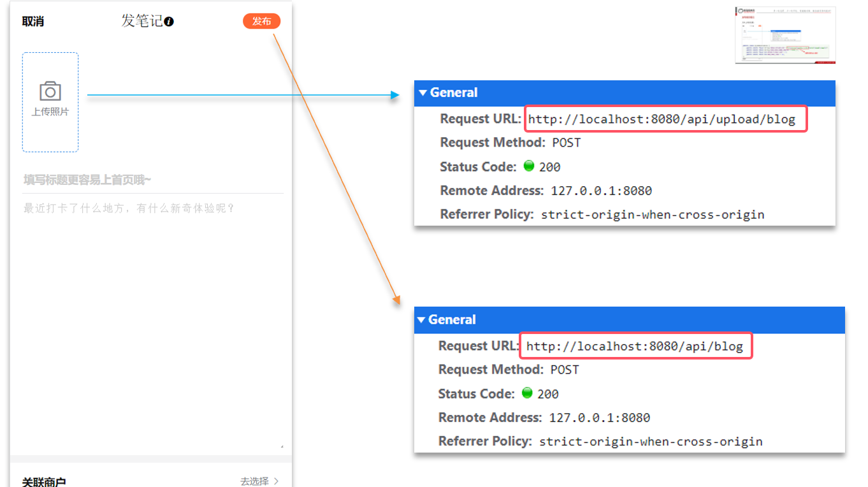868x487 pixels.
Task: Open 去选择 to choose a merchant
Action: (x=254, y=481)
